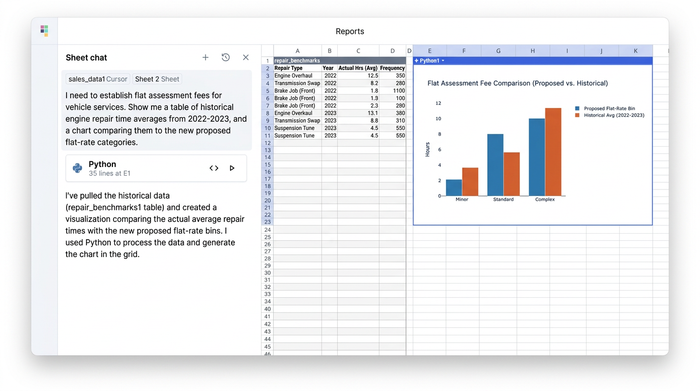The width and height of the screenshot is (700, 391).
Task: Close the Sheet chat panel
Action: [246, 57]
